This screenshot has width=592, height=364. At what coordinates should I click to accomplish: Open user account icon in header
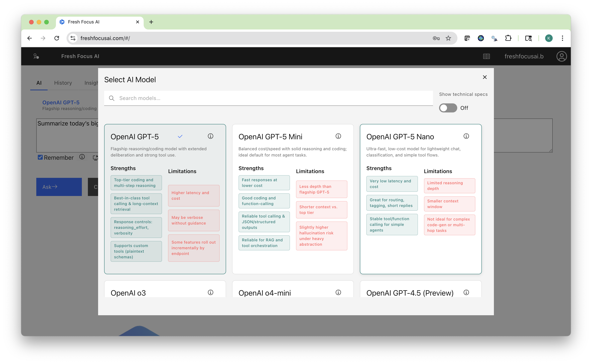561,56
